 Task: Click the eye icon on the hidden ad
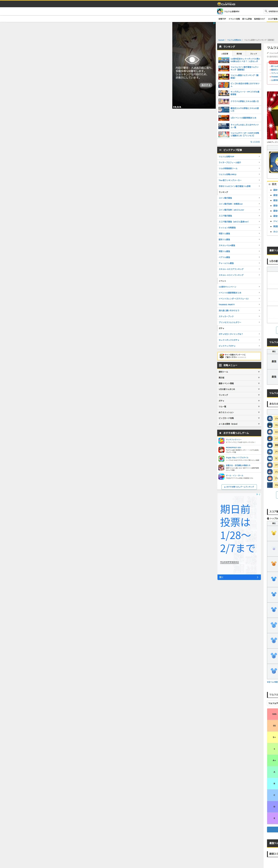(x=192, y=60)
